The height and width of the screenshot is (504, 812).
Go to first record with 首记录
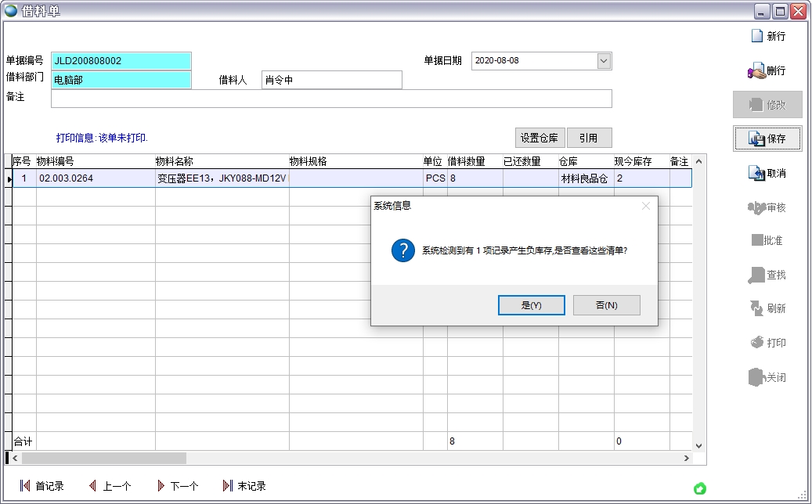tap(42, 486)
